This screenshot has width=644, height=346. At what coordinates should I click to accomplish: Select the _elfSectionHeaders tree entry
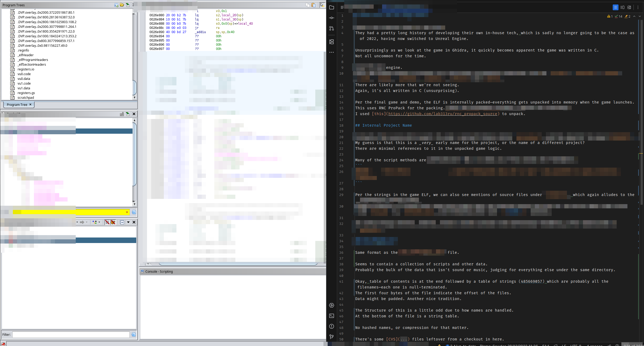[32, 65]
